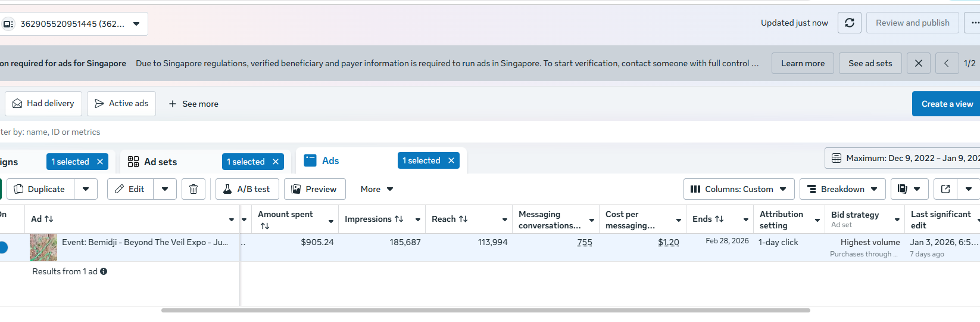Click the Learn more button
The image size is (980, 322).
(803, 63)
